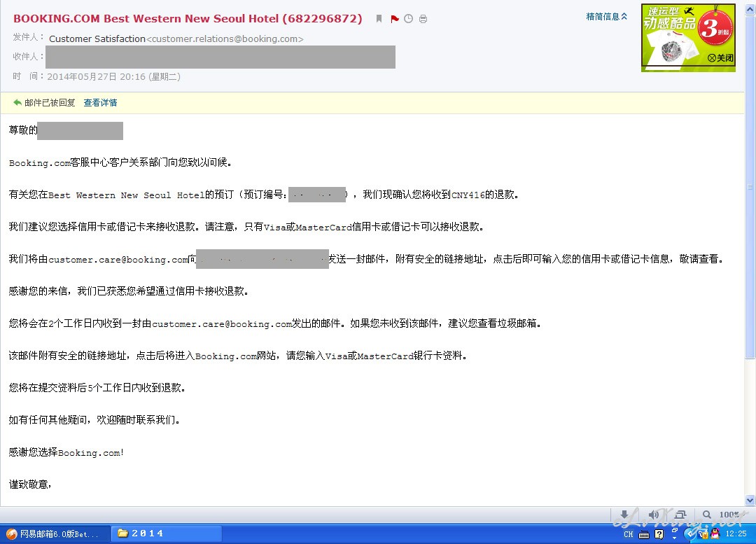The height and width of the screenshot is (544, 756).
Task: Click the download arrow in status bar
Action: [624, 515]
